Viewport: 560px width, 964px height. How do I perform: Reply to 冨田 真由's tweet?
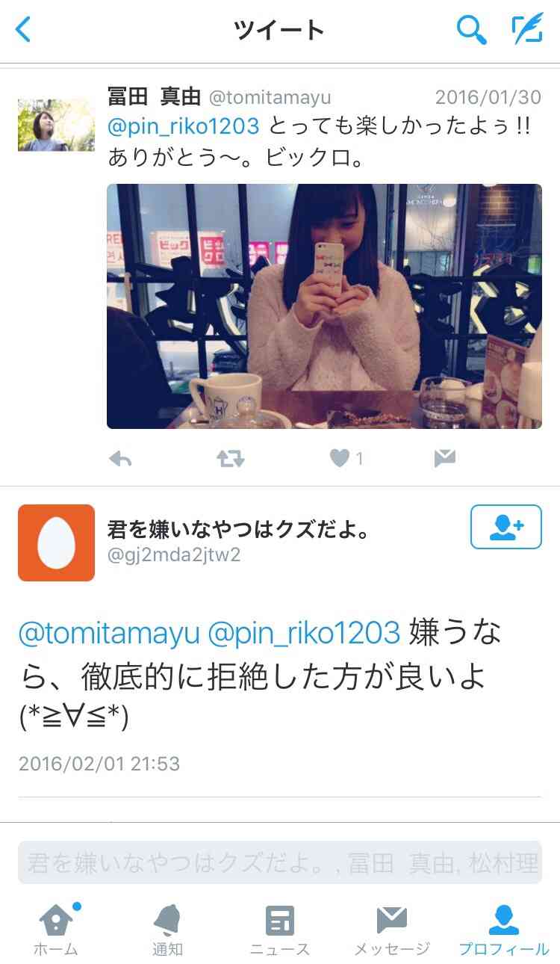(120, 459)
